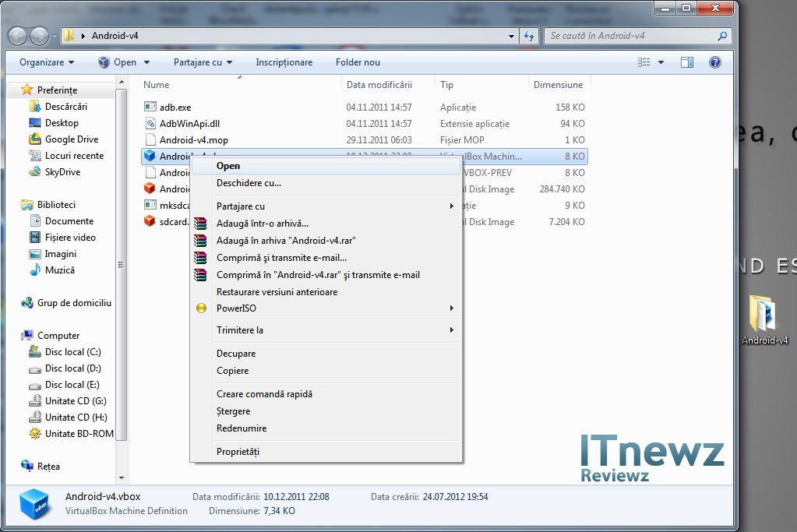The height and width of the screenshot is (532, 797).
Task: Choose Copiere from the context menu
Action: tap(233, 371)
